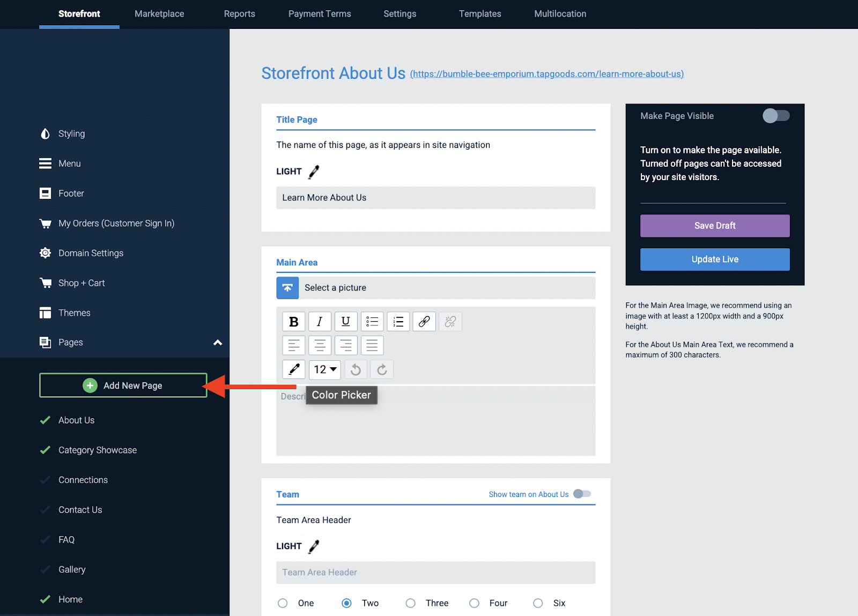This screenshot has height=616, width=858.
Task: Click the Save Draft button
Action: [714, 226]
